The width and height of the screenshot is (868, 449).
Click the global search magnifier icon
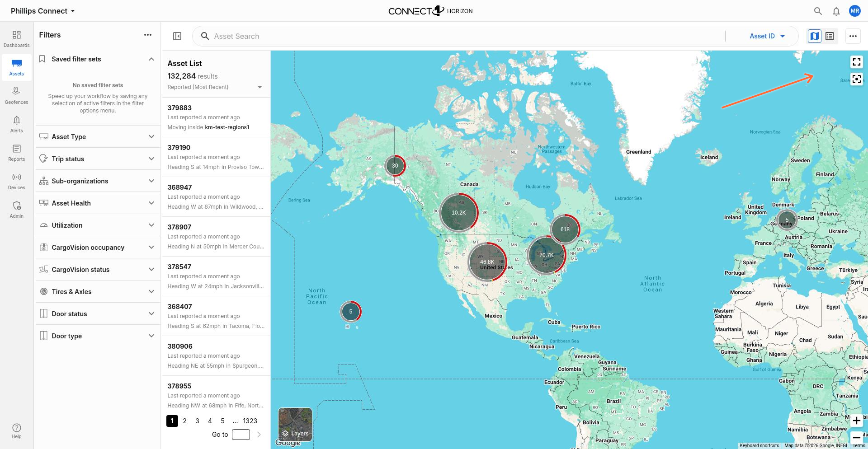pyautogui.click(x=818, y=11)
